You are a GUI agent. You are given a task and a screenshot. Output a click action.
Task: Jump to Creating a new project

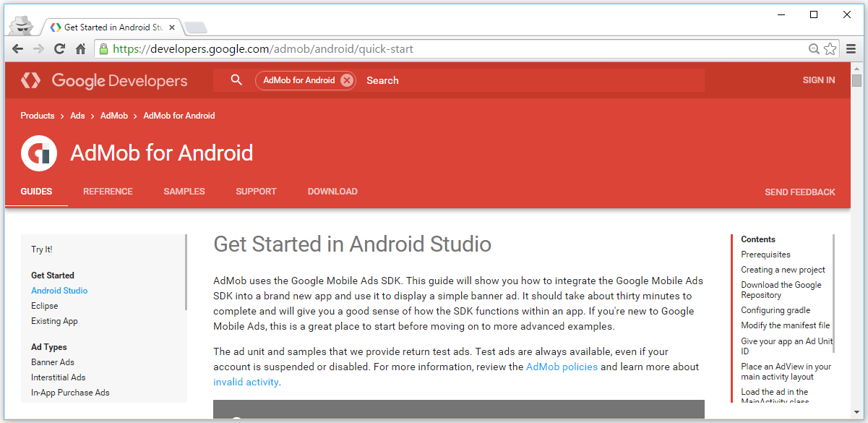pos(783,270)
